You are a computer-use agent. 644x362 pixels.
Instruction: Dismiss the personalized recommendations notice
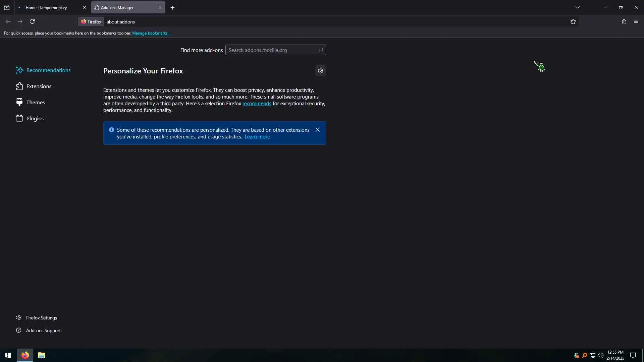[x=317, y=130]
